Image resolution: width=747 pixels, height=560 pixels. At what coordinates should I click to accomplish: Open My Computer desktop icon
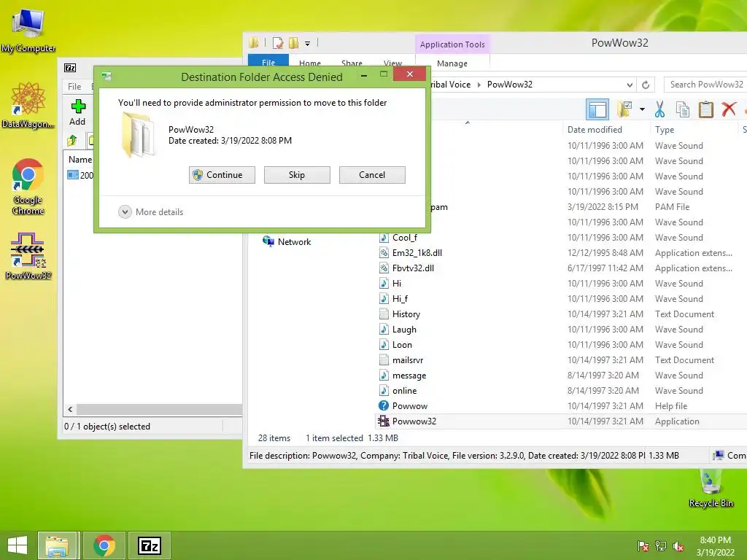coord(28,31)
